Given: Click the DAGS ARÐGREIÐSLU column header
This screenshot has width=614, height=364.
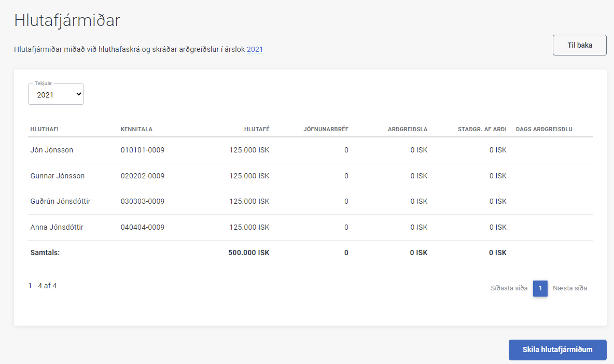Looking at the screenshot, I should 544,129.
